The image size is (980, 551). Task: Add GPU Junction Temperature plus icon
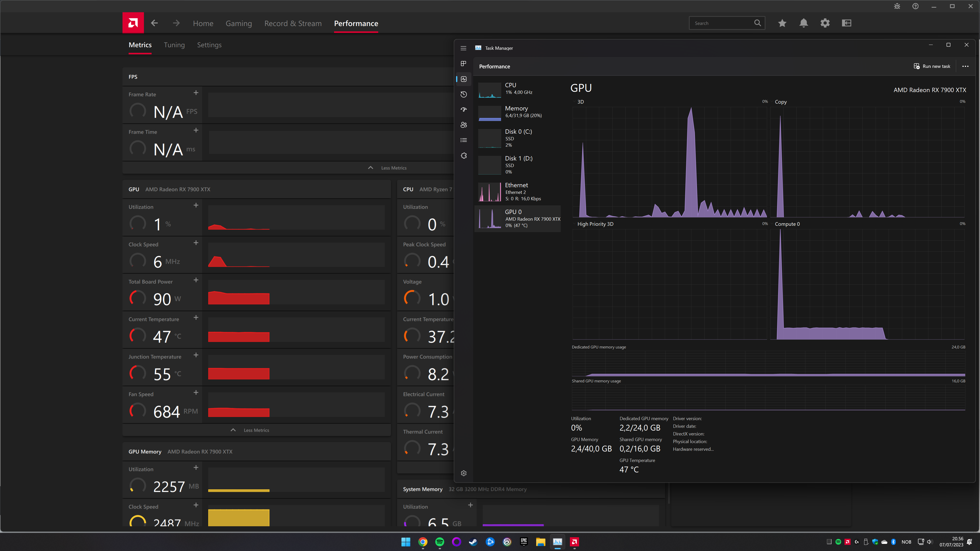click(x=196, y=355)
